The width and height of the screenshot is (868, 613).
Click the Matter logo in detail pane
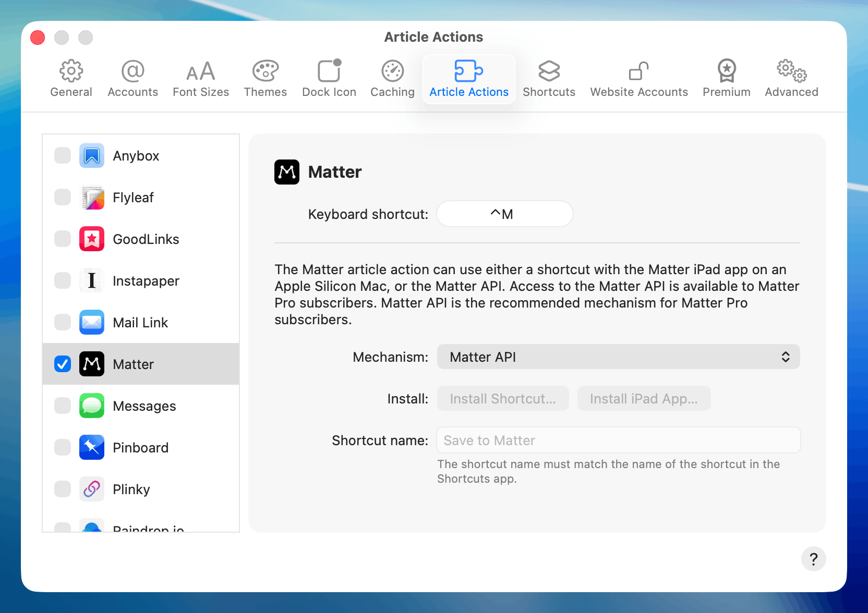point(287,172)
